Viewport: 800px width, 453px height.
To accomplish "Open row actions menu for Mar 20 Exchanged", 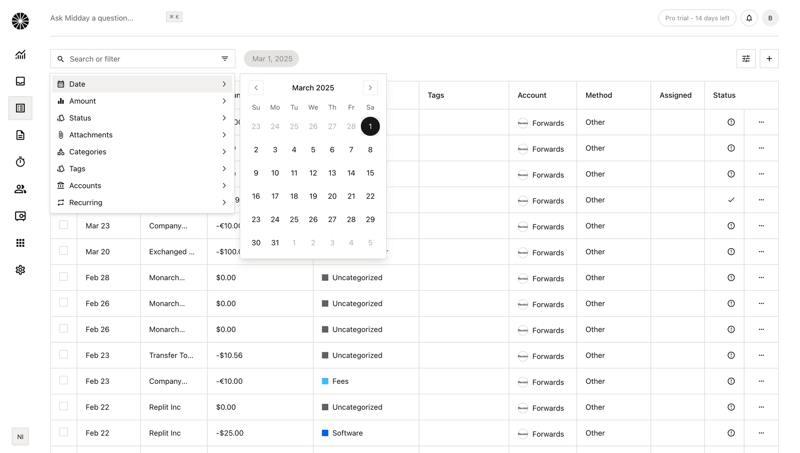I will tap(761, 251).
